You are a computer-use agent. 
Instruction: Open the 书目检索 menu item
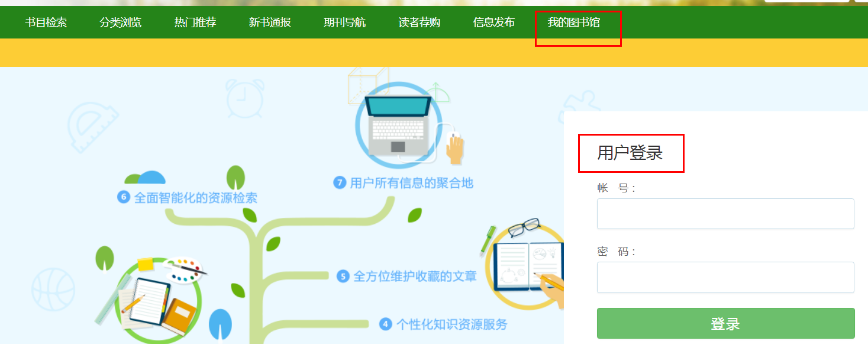[x=46, y=22]
